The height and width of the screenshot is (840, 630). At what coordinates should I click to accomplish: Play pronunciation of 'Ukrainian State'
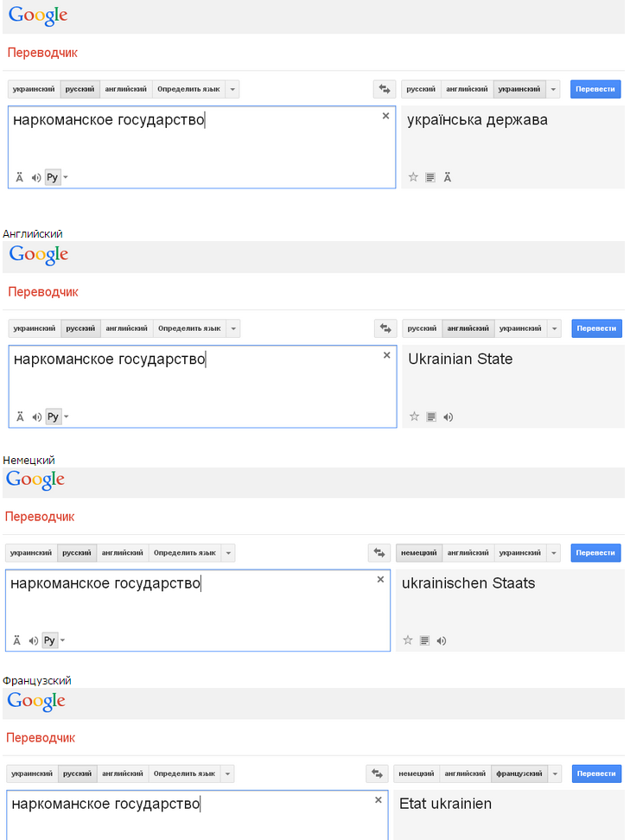(448, 416)
